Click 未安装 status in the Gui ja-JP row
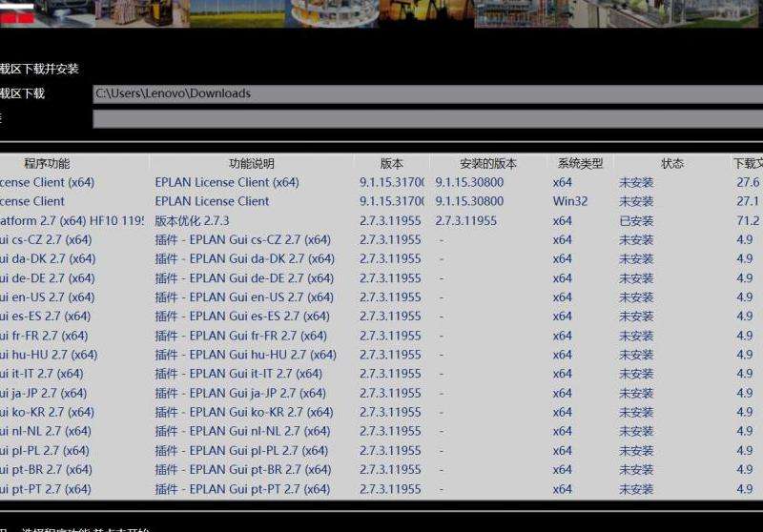The height and width of the screenshot is (532, 763). (636, 393)
